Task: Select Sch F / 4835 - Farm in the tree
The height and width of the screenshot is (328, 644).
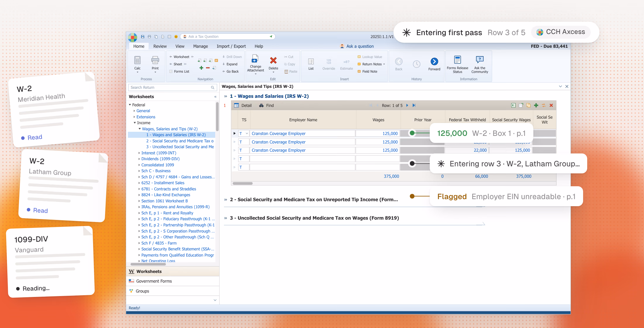Action: coord(159,243)
